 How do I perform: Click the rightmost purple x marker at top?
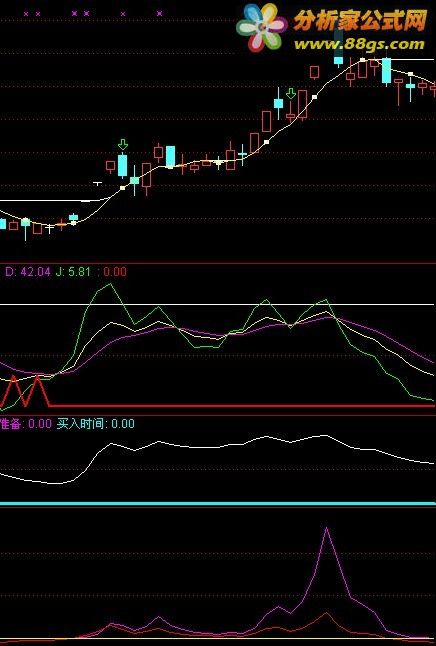[x=159, y=14]
